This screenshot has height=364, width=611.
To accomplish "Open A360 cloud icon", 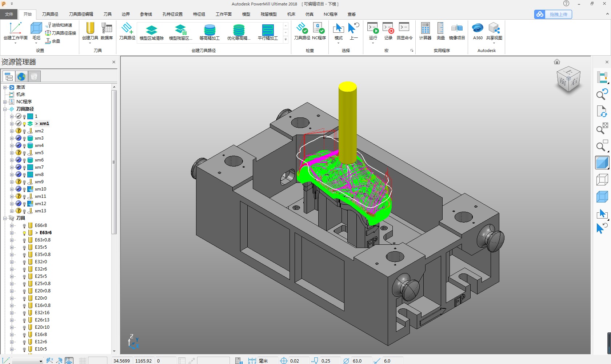I will [x=478, y=28].
